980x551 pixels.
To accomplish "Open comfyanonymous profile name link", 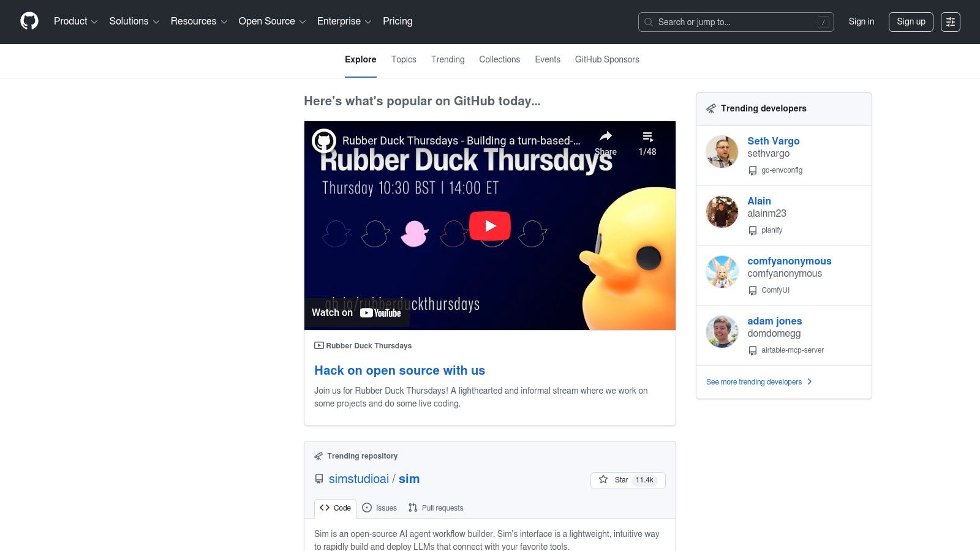I will pyautogui.click(x=790, y=261).
